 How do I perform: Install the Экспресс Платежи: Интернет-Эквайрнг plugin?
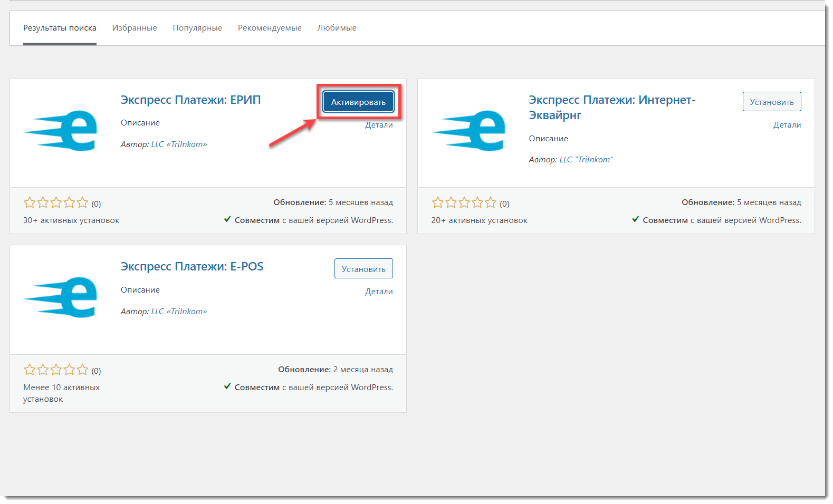click(x=772, y=102)
